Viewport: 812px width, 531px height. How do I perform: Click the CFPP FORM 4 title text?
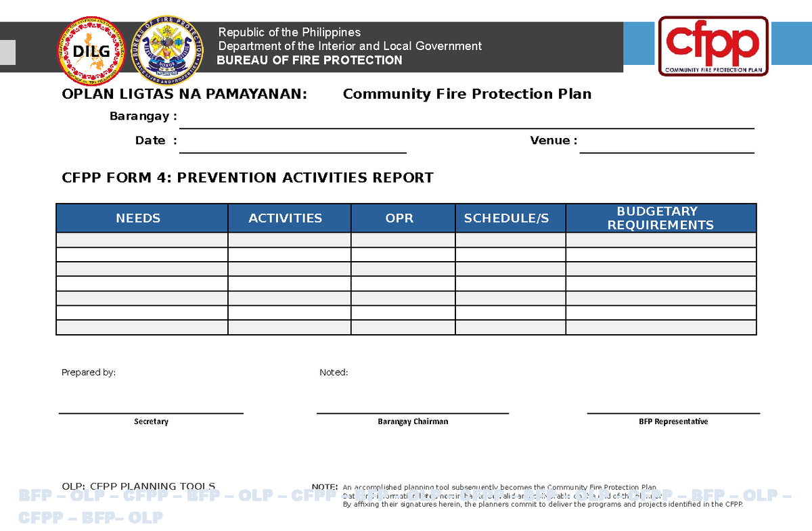pos(247,177)
